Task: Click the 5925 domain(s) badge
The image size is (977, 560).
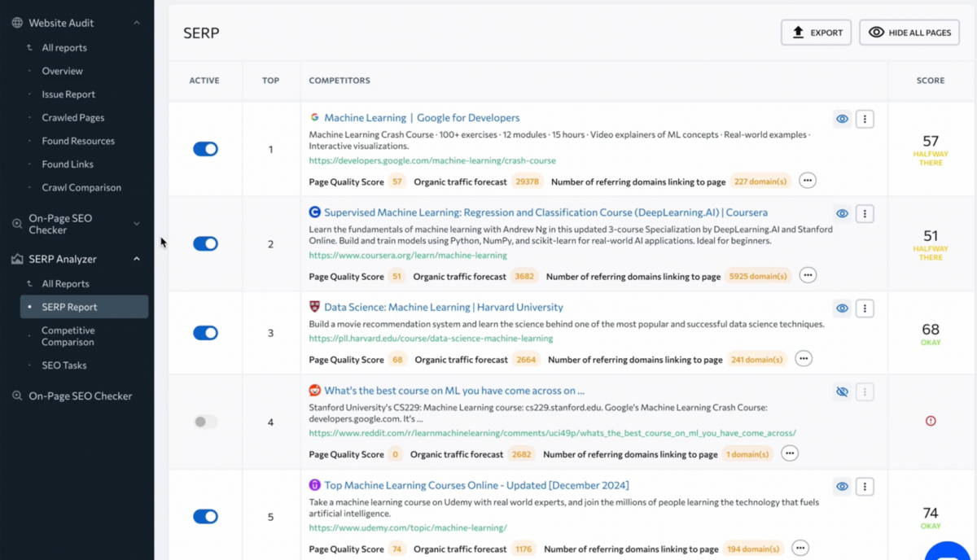Action: click(x=758, y=276)
